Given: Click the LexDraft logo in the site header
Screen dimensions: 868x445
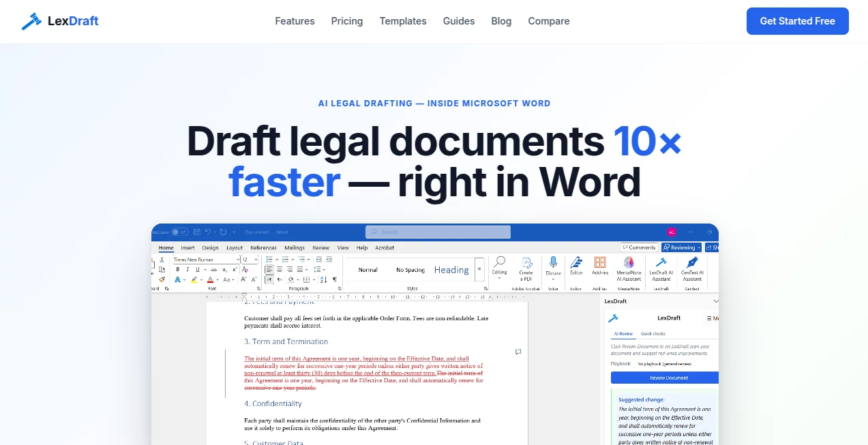Looking at the screenshot, I should click(60, 21).
